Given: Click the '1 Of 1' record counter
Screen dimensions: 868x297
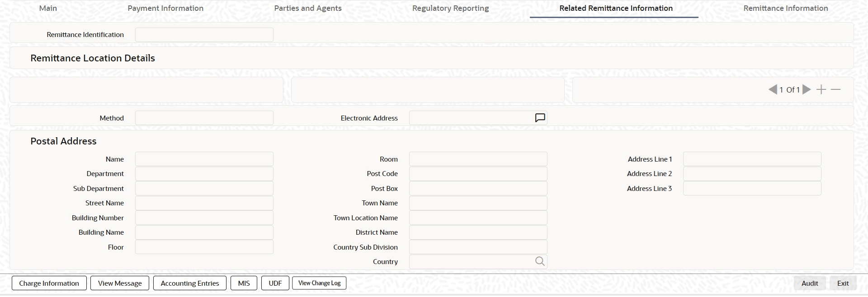Looking at the screenshot, I should coord(789,90).
